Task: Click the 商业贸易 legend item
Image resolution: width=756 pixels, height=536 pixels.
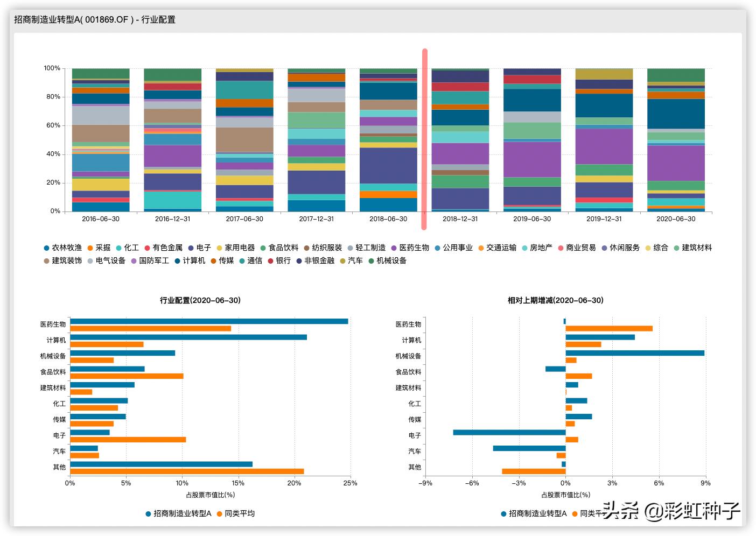Action: click(x=577, y=248)
